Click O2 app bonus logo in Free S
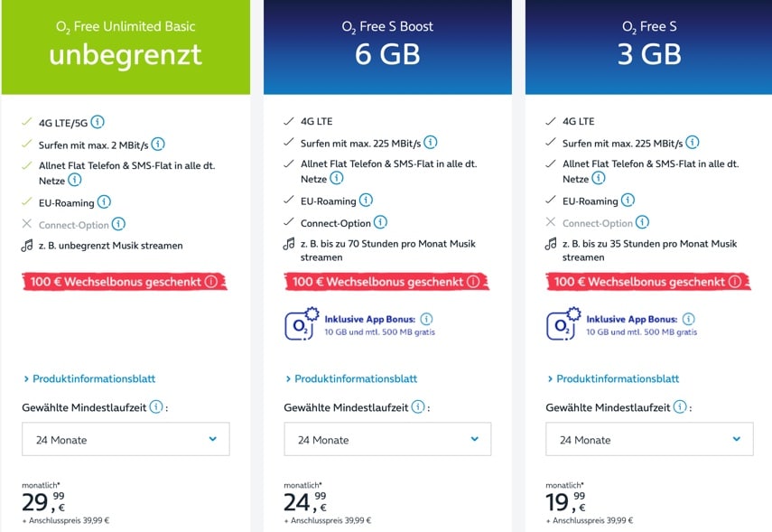Viewport: 772px width, 532px height. coord(563,324)
